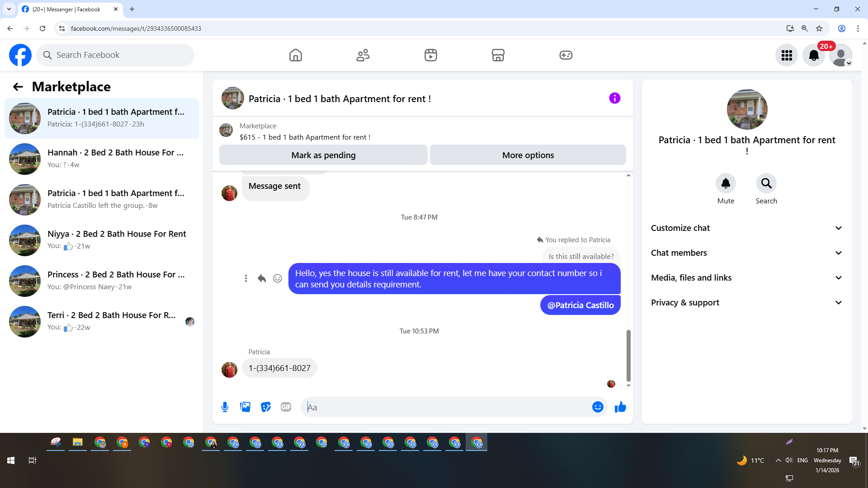868x488 pixels.
Task: Open the GIF picker
Action: click(286, 407)
